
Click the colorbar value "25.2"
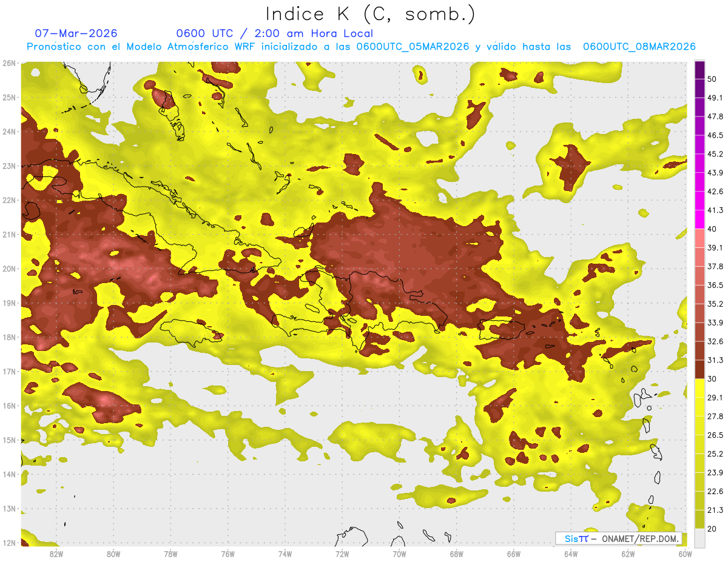[715, 454]
